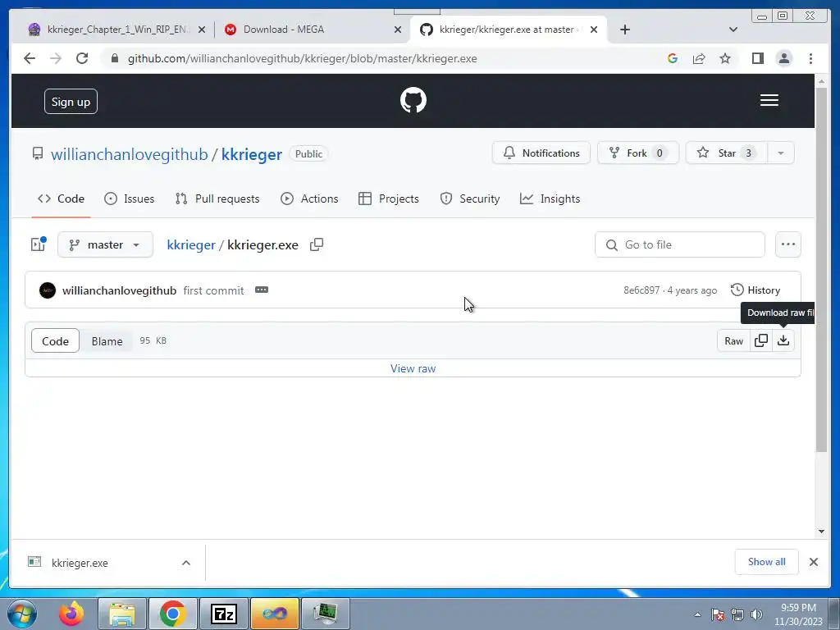Open Chrome profile avatar
This screenshot has height=630, width=840.
[783, 58]
